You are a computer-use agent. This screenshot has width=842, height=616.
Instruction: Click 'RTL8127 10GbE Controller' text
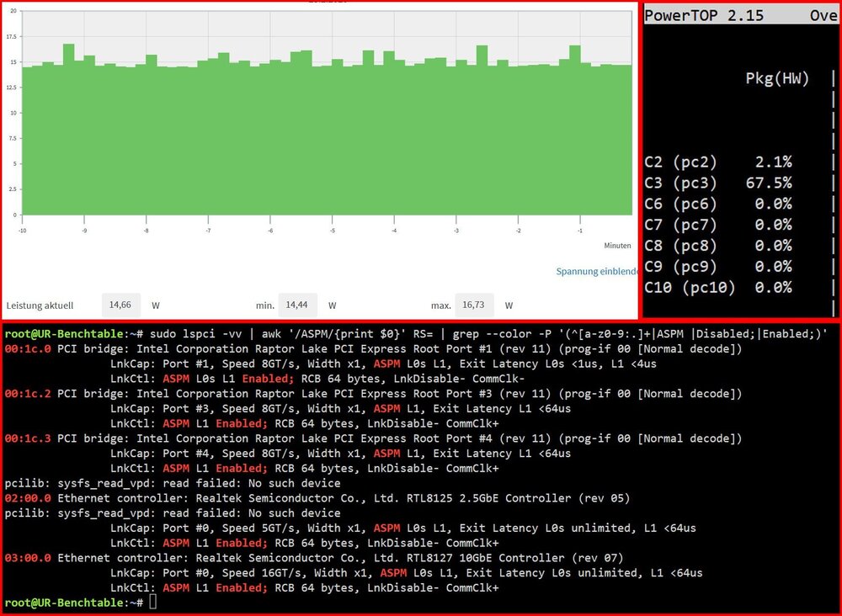[485, 557]
